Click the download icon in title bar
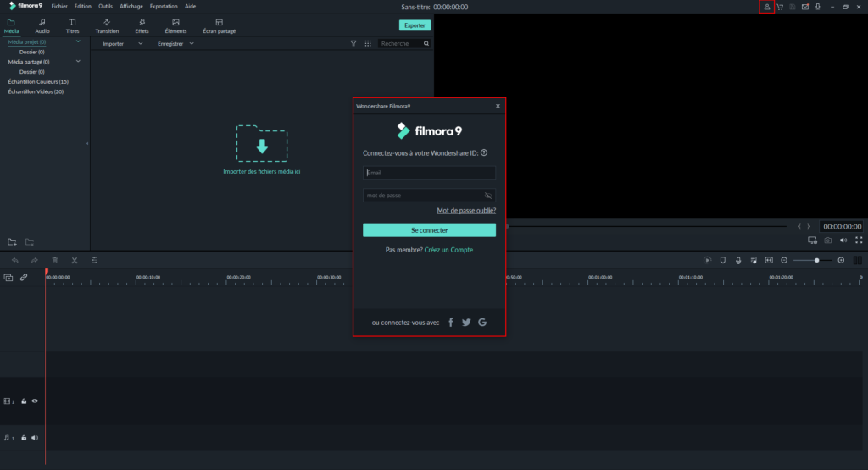Viewport: 868px width, 470px height. [x=818, y=7]
